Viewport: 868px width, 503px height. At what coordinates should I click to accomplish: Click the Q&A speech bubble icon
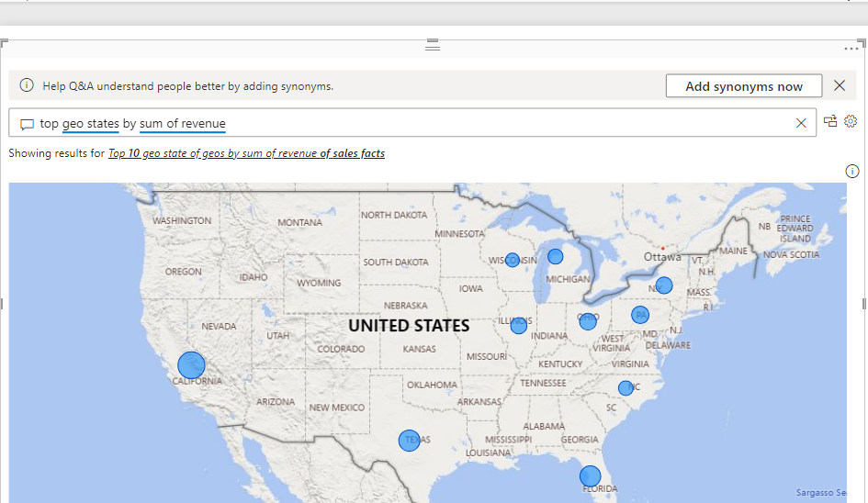pyautogui.click(x=27, y=124)
